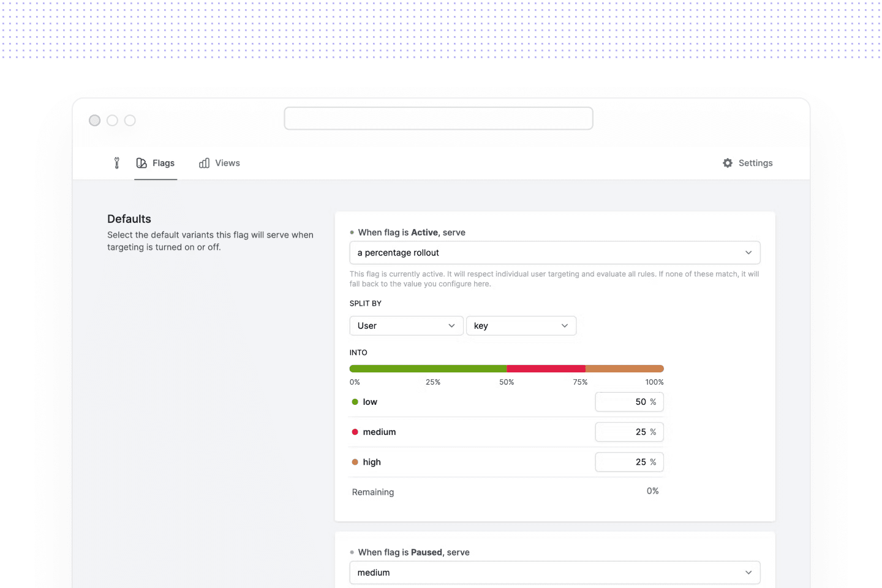Viewport: 882px width, 588px height.
Task: Click the orange dot beside high
Action: 355,462
